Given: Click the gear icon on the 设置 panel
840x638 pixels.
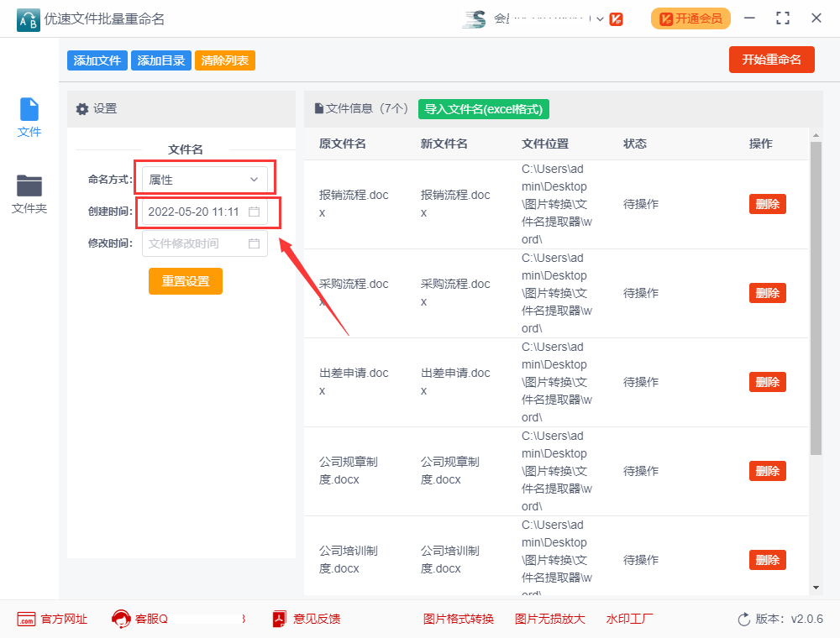Looking at the screenshot, I should tap(81, 109).
